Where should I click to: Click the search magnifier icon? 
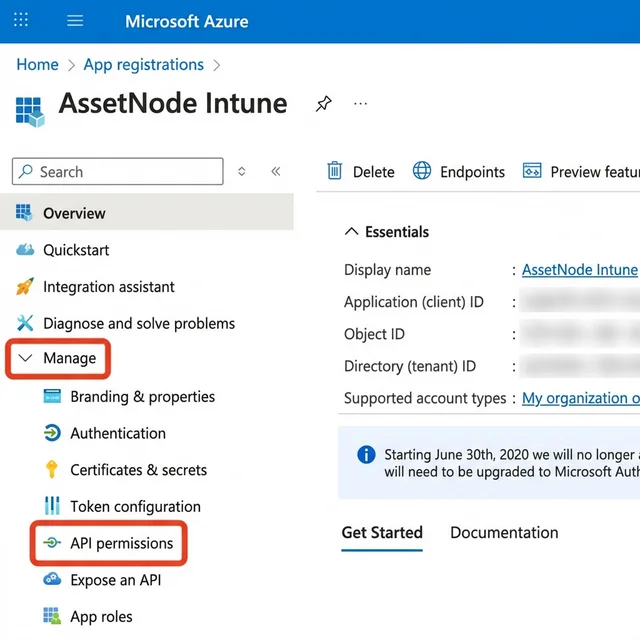pos(26,171)
